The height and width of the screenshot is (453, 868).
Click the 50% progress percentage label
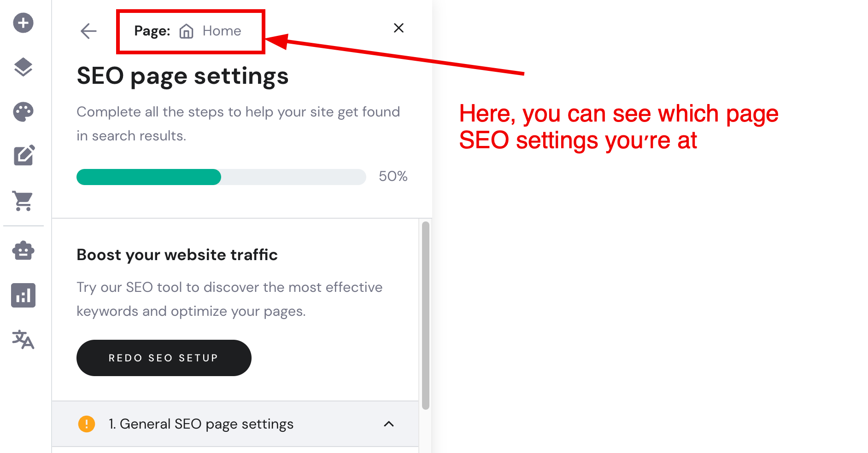pyautogui.click(x=393, y=176)
